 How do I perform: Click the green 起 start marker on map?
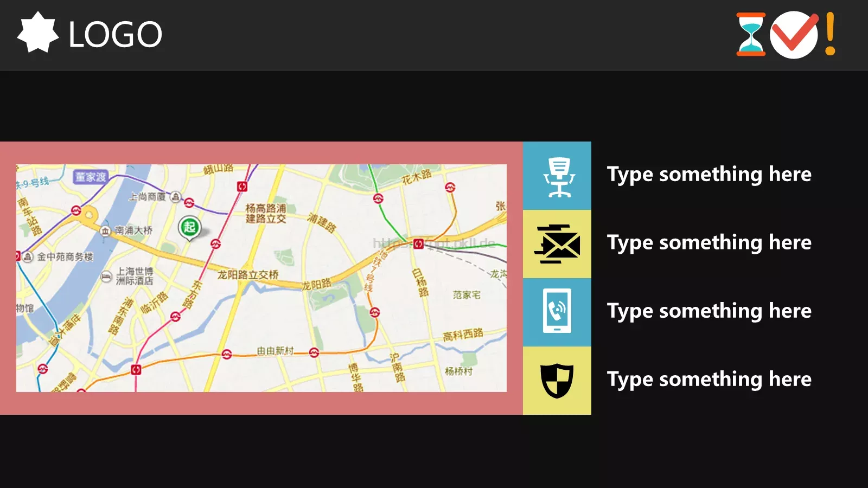tap(189, 228)
